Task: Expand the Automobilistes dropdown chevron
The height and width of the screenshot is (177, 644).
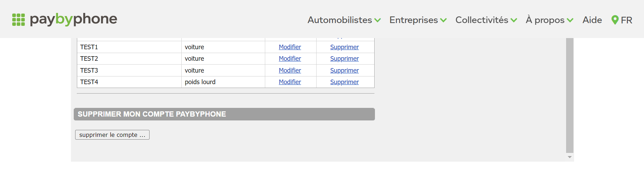Action: (x=377, y=20)
